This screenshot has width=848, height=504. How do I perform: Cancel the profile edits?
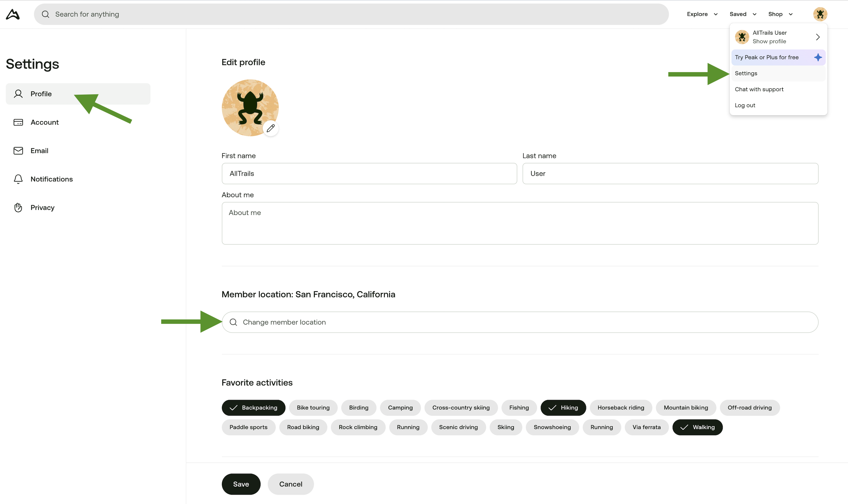(x=291, y=484)
